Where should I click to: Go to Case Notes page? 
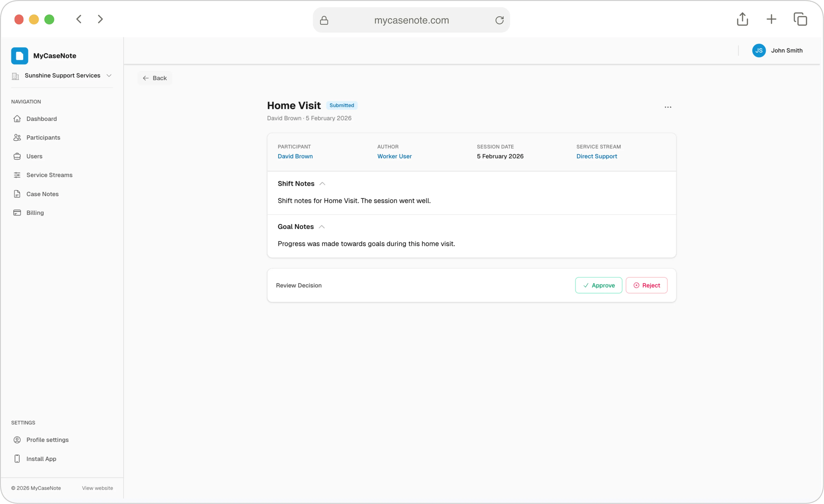coord(42,194)
